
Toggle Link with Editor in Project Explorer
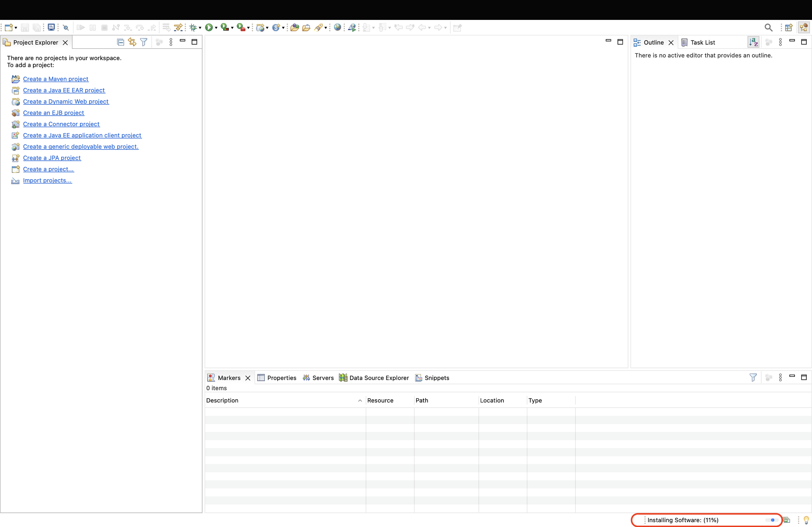coord(132,42)
